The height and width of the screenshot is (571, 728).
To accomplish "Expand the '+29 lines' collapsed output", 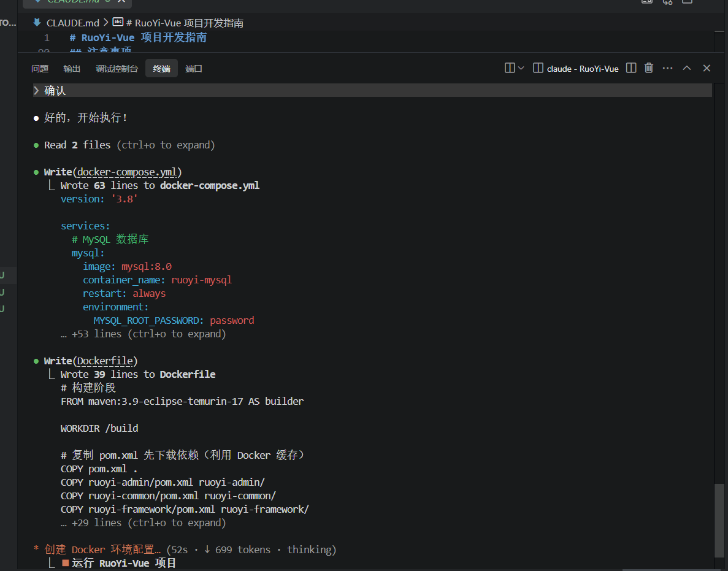I will pyautogui.click(x=143, y=523).
